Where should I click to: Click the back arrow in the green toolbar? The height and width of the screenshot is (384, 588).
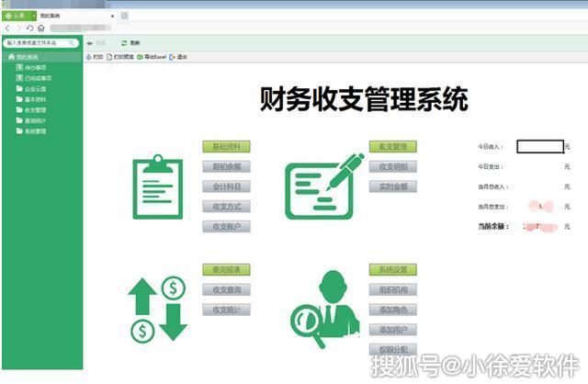pyautogui.click(x=90, y=43)
